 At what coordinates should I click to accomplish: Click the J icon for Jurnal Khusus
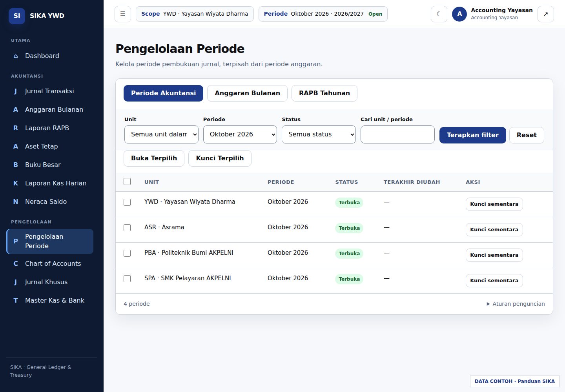pos(16,282)
